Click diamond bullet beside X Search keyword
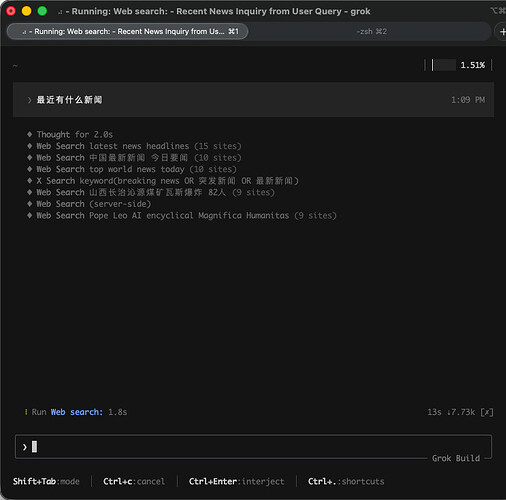The image size is (506, 500). 30,181
